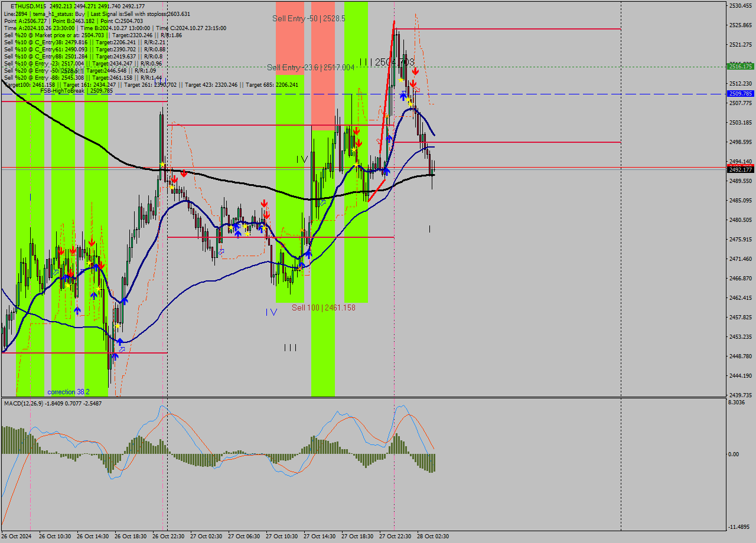Viewport: 756px width, 543px height.
Task: Click 2530.455 on the price axis
Action: (741, 5)
